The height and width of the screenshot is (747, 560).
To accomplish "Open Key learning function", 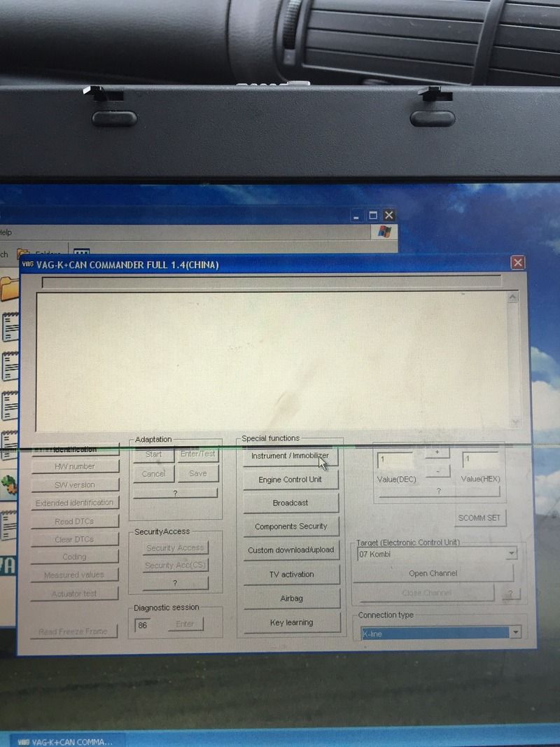I will pos(292,622).
